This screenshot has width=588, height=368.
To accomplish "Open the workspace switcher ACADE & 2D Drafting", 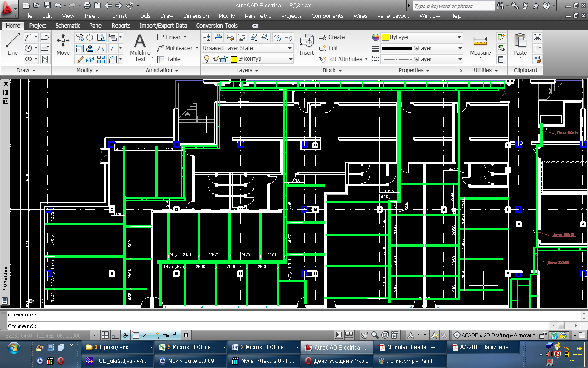I will (494, 335).
